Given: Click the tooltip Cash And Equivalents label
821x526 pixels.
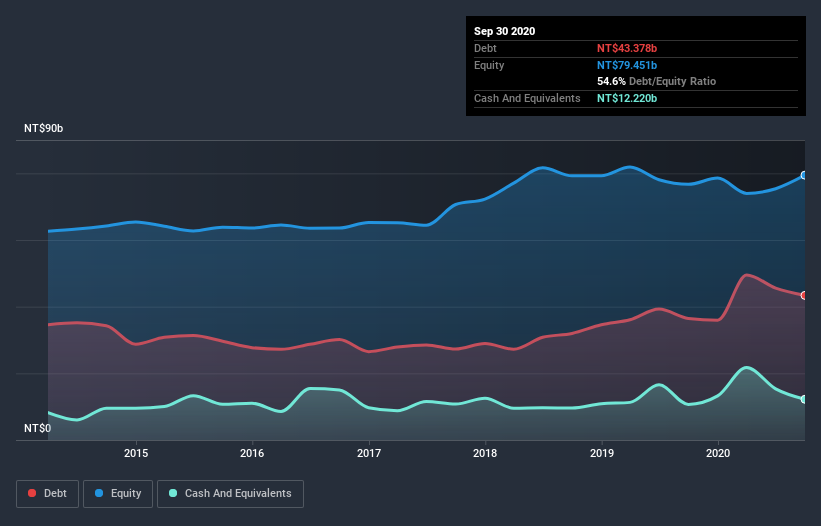Looking at the screenshot, I should pyautogui.click(x=527, y=98).
